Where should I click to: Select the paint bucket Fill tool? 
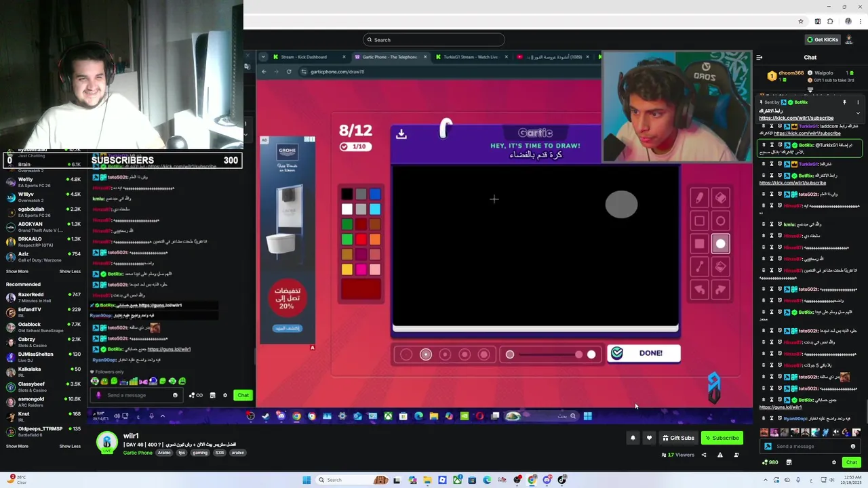tap(721, 267)
